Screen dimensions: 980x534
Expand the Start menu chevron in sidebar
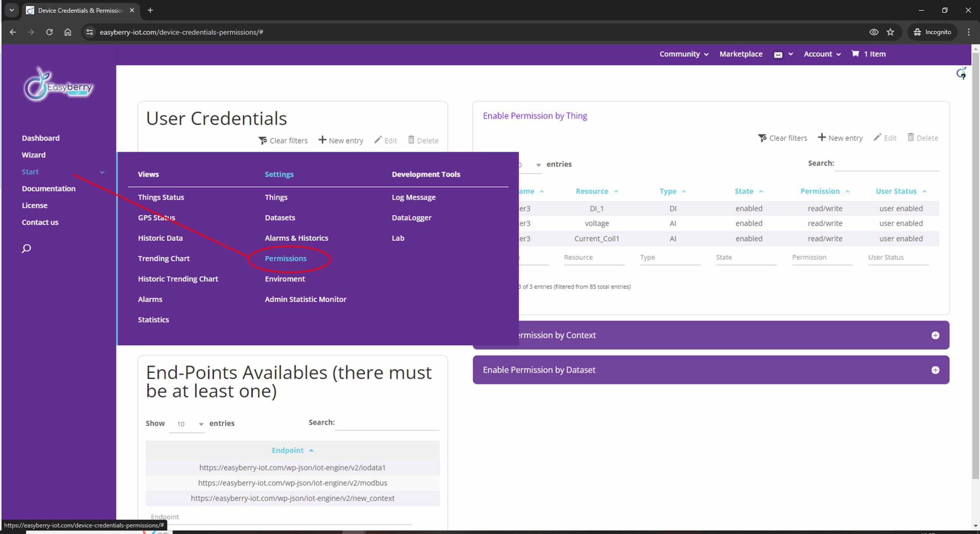click(x=102, y=172)
